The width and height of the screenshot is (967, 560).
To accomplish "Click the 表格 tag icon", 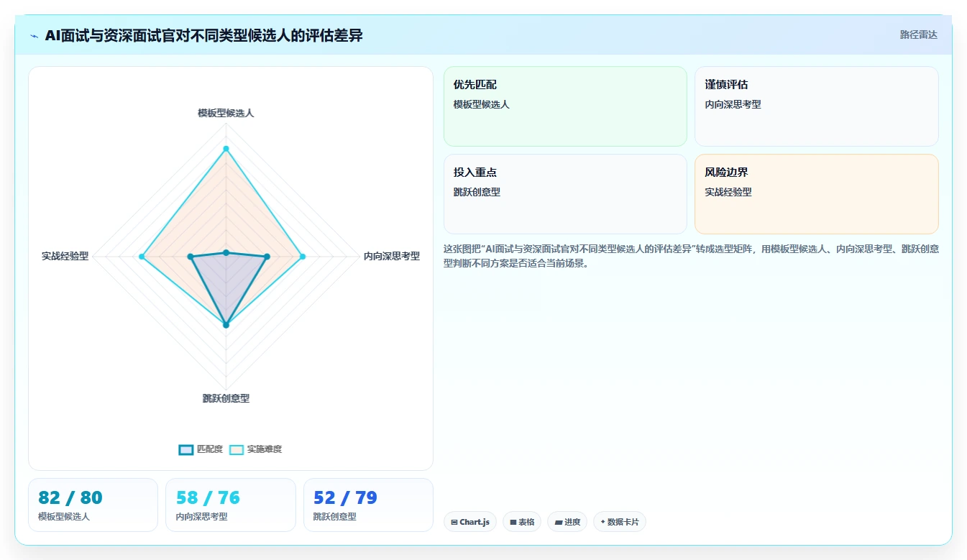I will (513, 523).
